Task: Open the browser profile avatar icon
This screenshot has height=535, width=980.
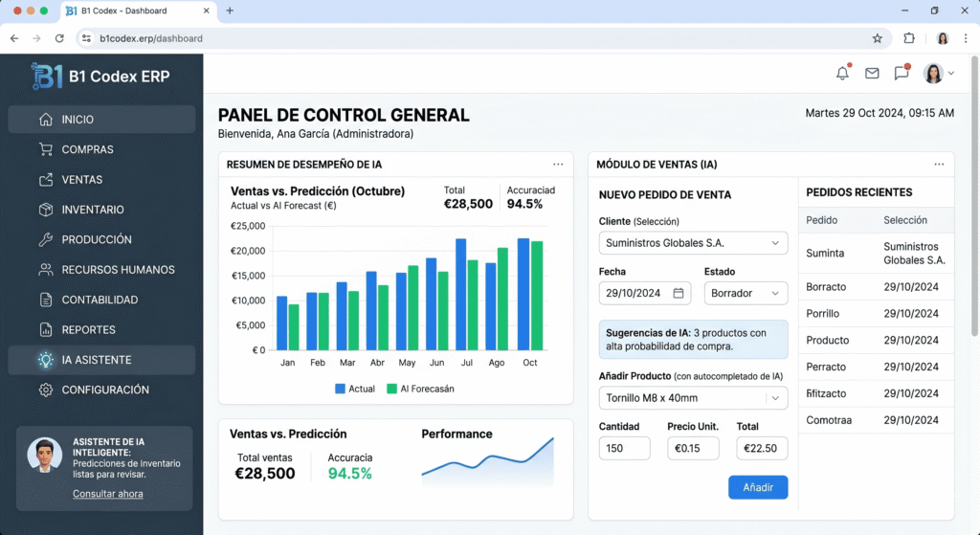Action: (x=943, y=38)
